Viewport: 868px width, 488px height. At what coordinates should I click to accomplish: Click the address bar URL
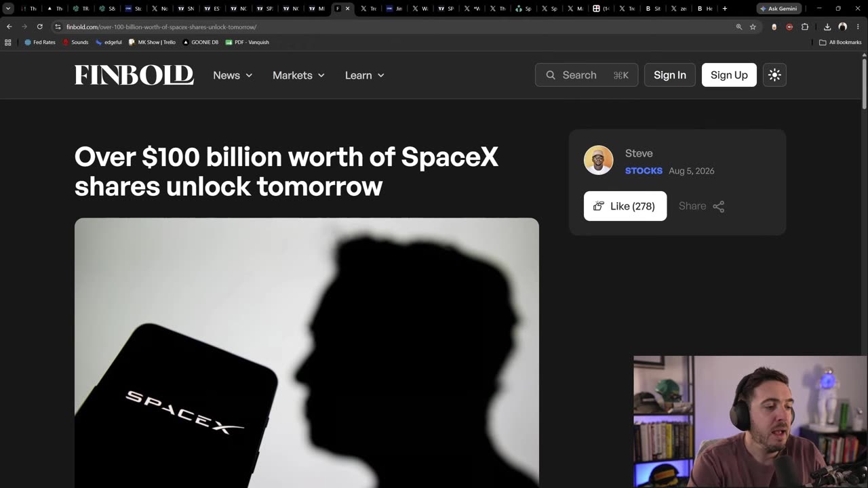[161, 27]
